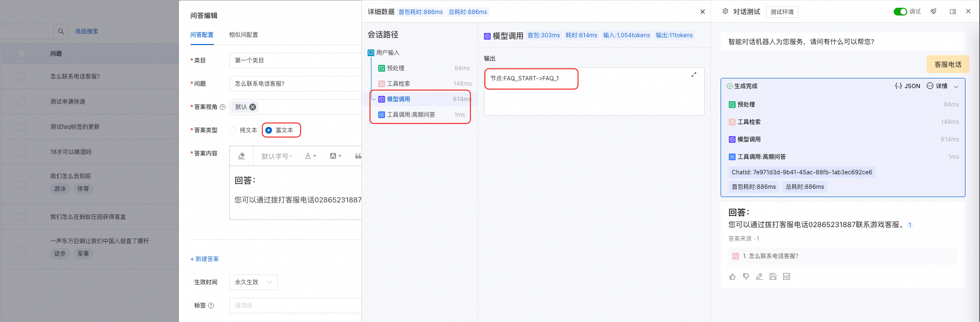
Task: Select the 纯文本 radio button
Action: [x=233, y=130]
